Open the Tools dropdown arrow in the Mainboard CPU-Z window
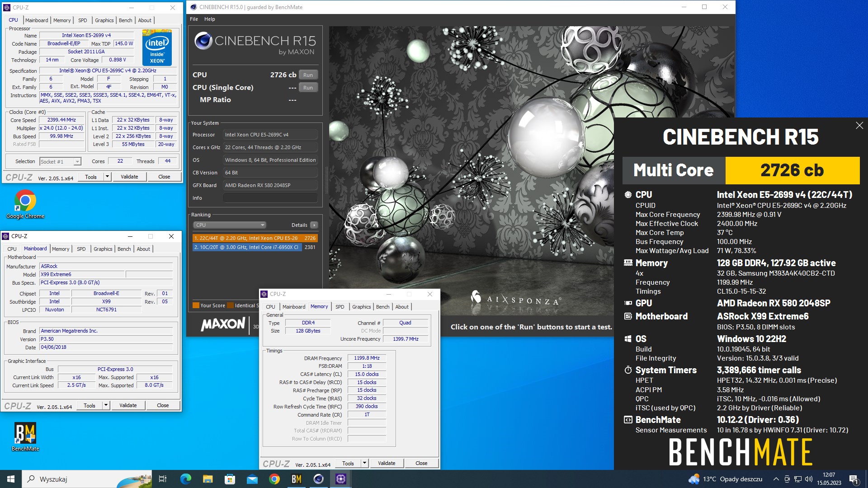868x488 pixels. (106, 405)
